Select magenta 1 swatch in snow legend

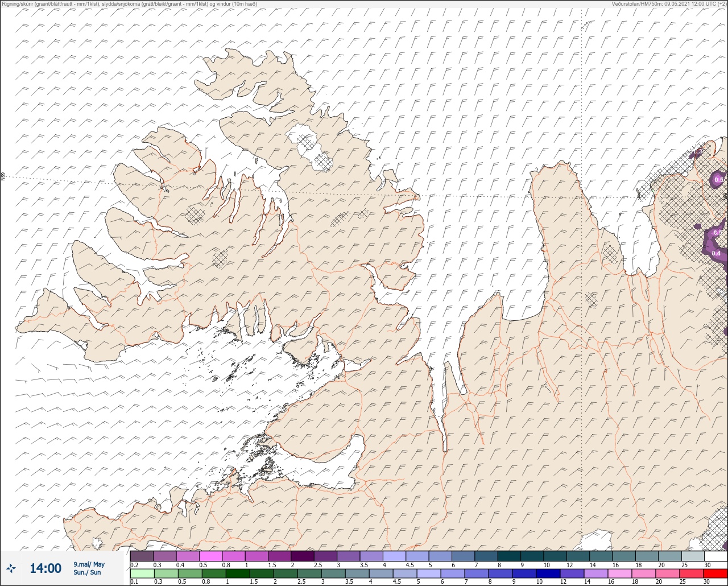point(257,556)
